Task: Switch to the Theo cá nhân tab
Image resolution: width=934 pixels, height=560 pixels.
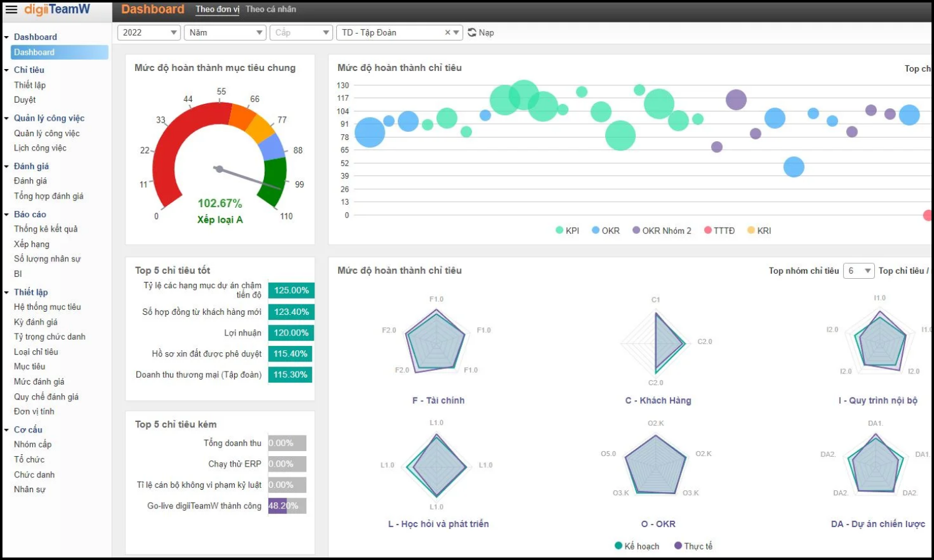Action: 271,9
